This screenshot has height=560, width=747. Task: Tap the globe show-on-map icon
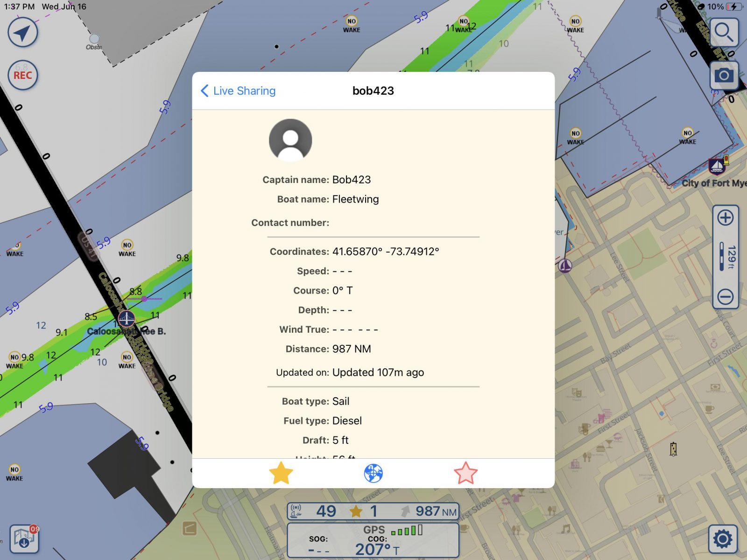(373, 473)
